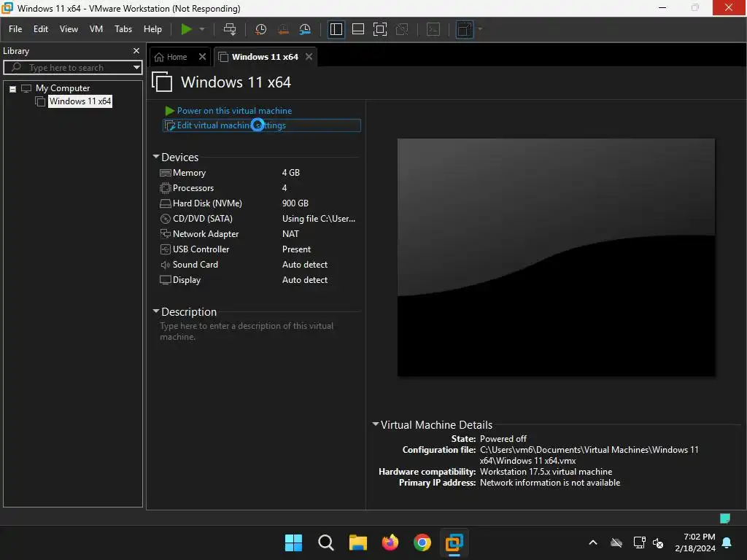Click the Unity mode toolbar icon

tap(402, 29)
